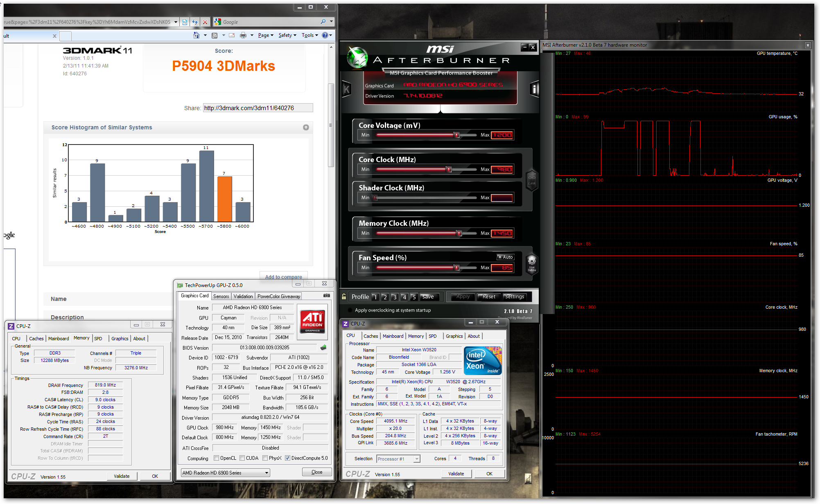Click the Read Mail envelope icon
This screenshot has height=504, width=820.
232,35
